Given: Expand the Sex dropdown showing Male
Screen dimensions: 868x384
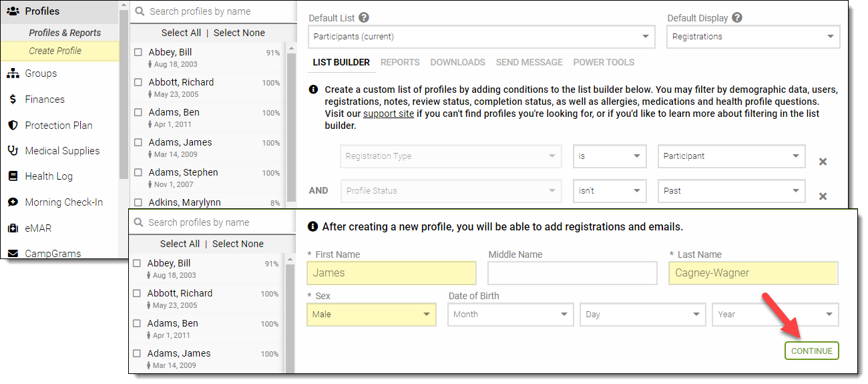Looking at the screenshot, I should coord(371,315).
